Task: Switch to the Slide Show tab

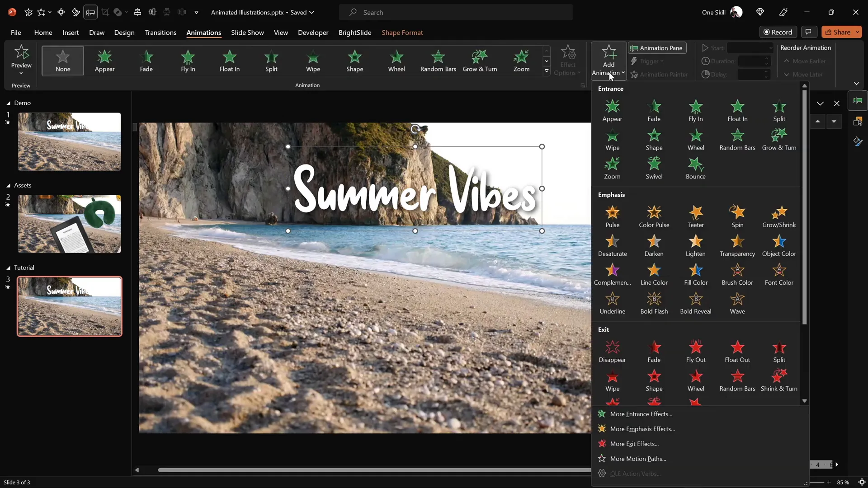Action: [247, 33]
